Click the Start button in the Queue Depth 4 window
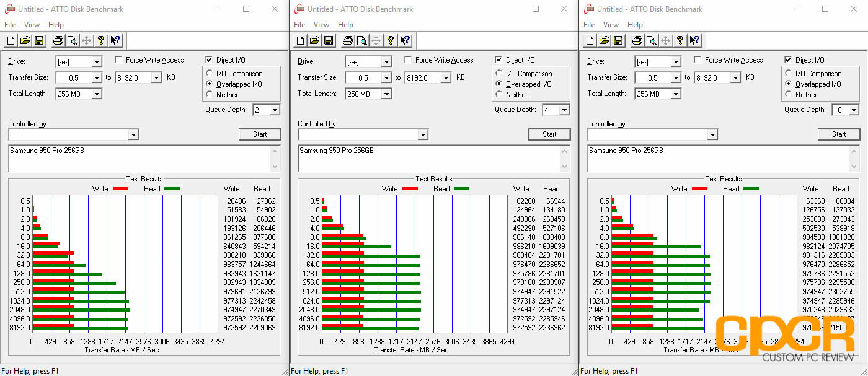This screenshot has height=376, width=868. (x=549, y=134)
